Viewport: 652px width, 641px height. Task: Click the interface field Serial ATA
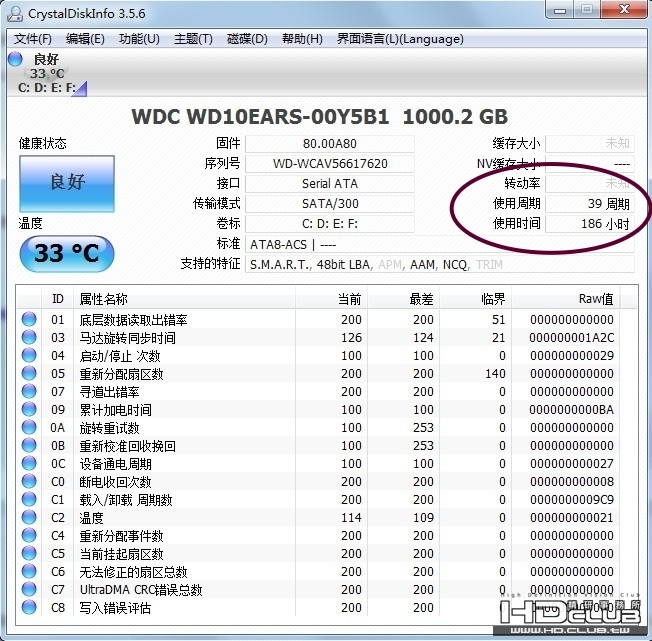tap(330, 183)
